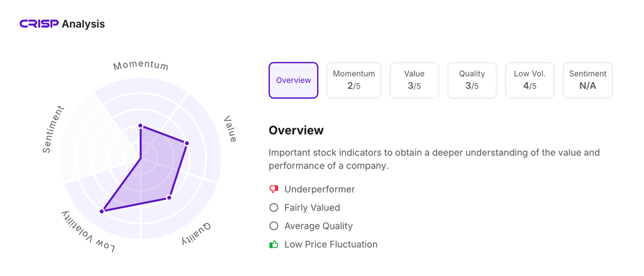This screenshot has height=276, width=644.
Task: Click the Average Quality circle icon
Action: coord(274,226)
